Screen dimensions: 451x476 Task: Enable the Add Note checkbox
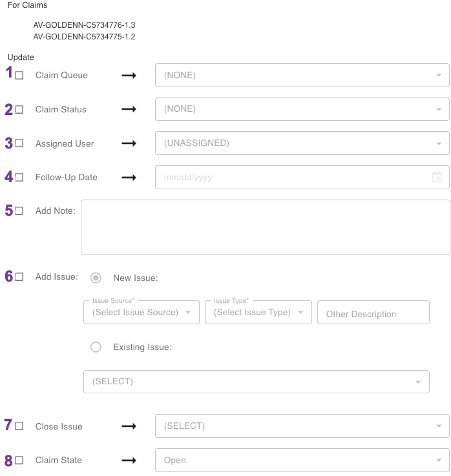tap(19, 211)
